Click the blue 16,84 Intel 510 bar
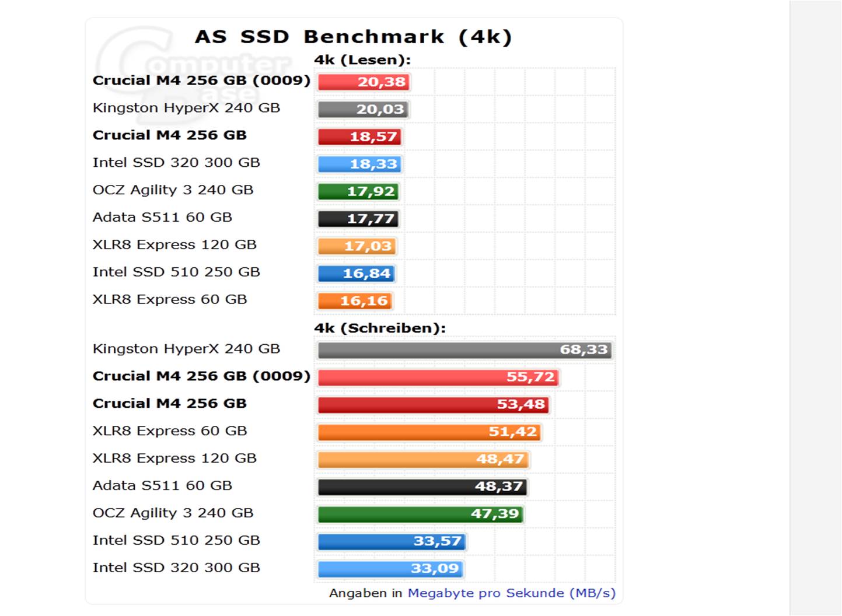 pos(356,274)
